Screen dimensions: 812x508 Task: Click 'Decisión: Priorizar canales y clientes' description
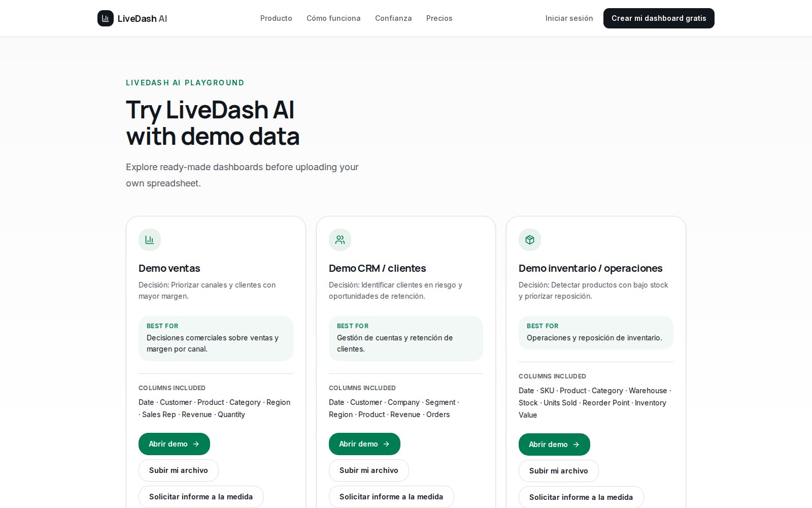click(207, 291)
